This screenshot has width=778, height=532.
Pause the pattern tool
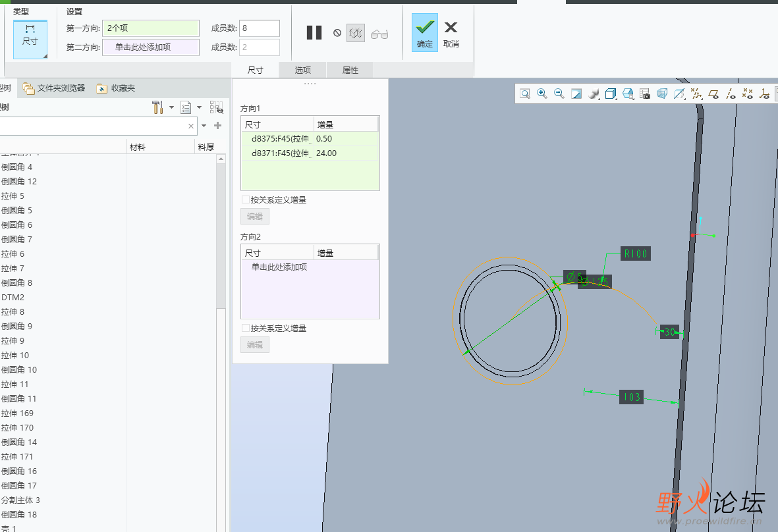314,33
